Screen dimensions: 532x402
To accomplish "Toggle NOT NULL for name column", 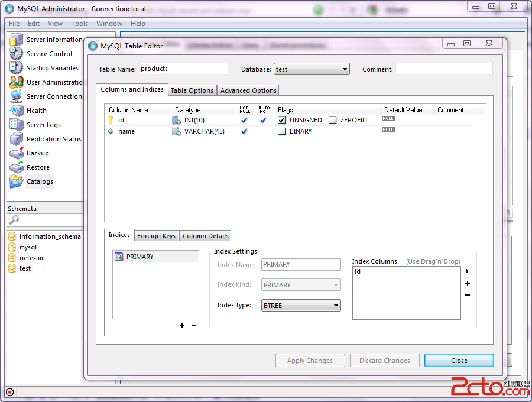I will coord(244,131).
